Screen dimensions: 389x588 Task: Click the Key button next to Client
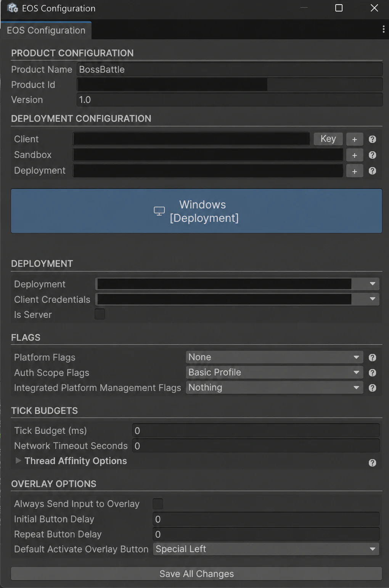pyautogui.click(x=328, y=139)
